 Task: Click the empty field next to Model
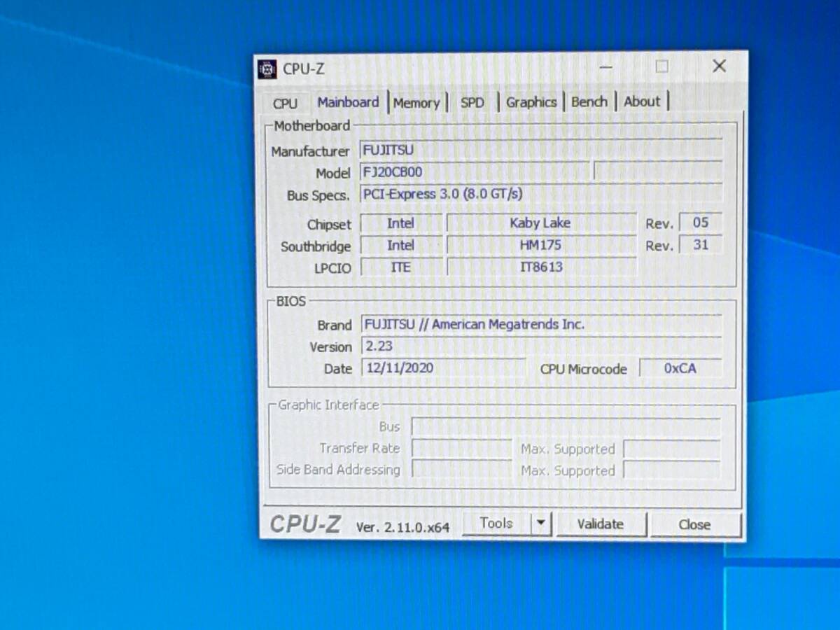point(658,171)
